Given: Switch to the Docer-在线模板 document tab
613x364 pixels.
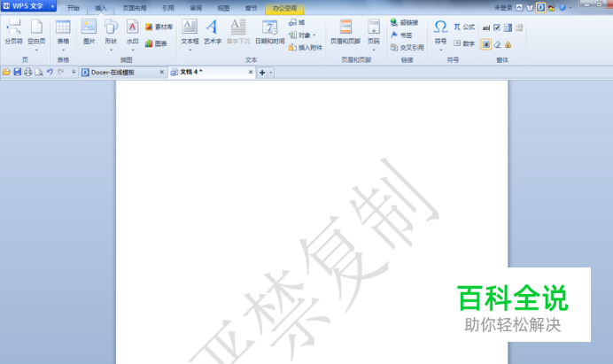Looking at the screenshot, I should click(123, 72).
